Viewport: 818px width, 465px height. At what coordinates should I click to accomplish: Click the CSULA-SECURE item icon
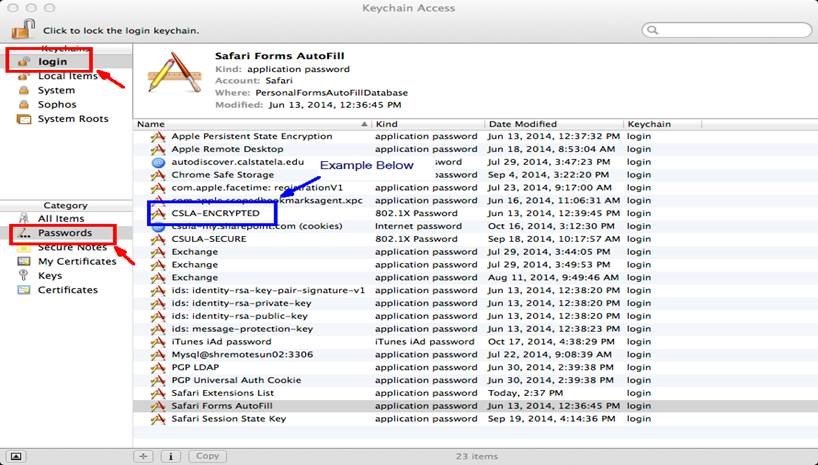pyautogui.click(x=158, y=239)
